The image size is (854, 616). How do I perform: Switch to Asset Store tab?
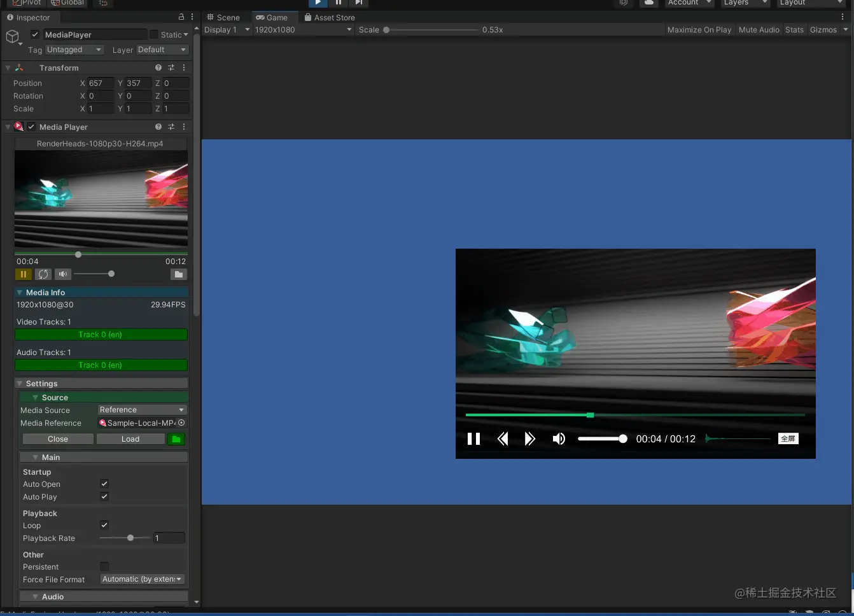click(x=330, y=17)
